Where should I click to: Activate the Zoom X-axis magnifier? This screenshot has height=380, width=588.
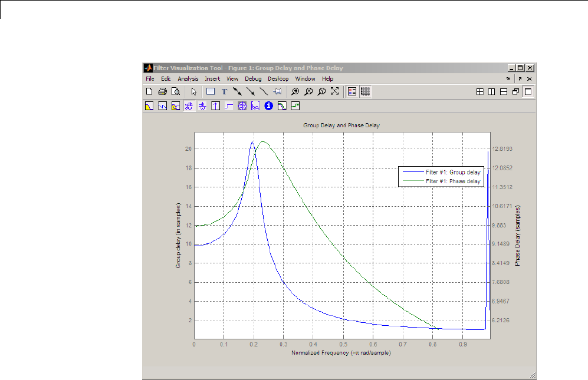(x=308, y=91)
